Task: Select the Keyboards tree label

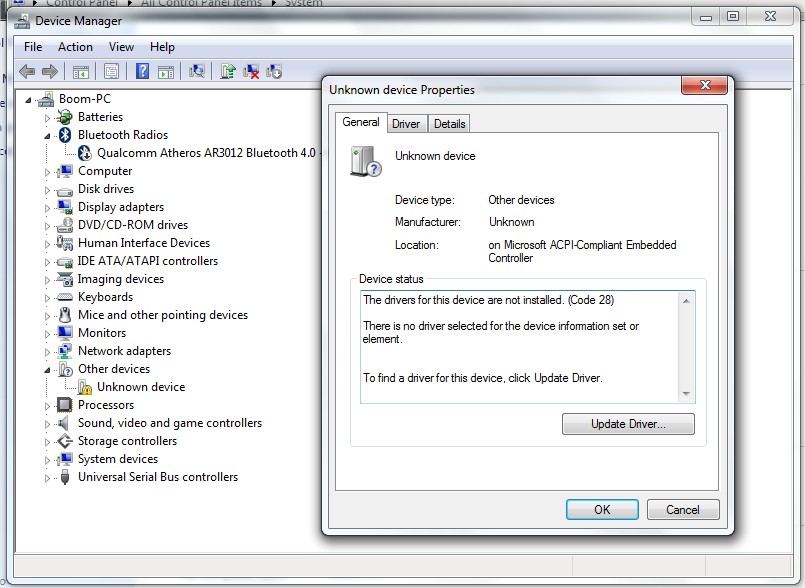Action: pos(105,297)
